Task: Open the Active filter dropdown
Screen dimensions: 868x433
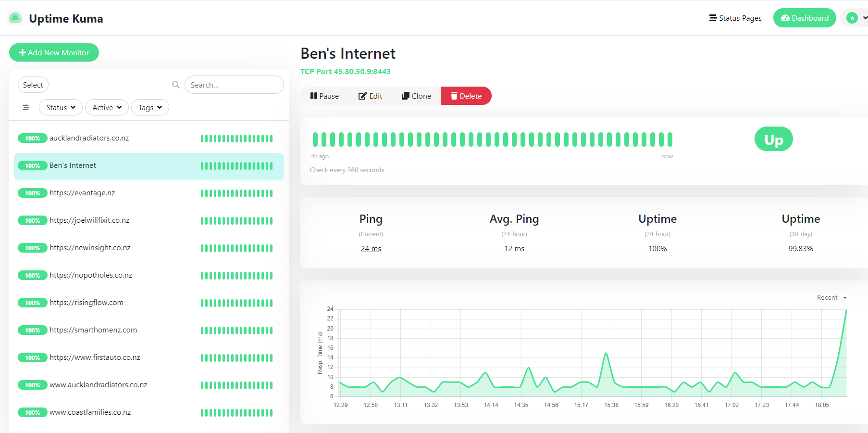Action: click(x=107, y=108)
